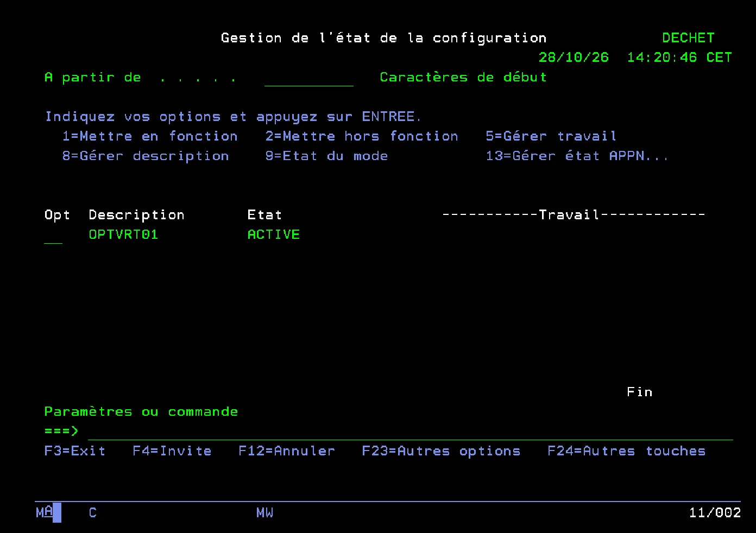Select the F3=Exit function key
This screenshot has width=756, height=533.
(75, 451)
